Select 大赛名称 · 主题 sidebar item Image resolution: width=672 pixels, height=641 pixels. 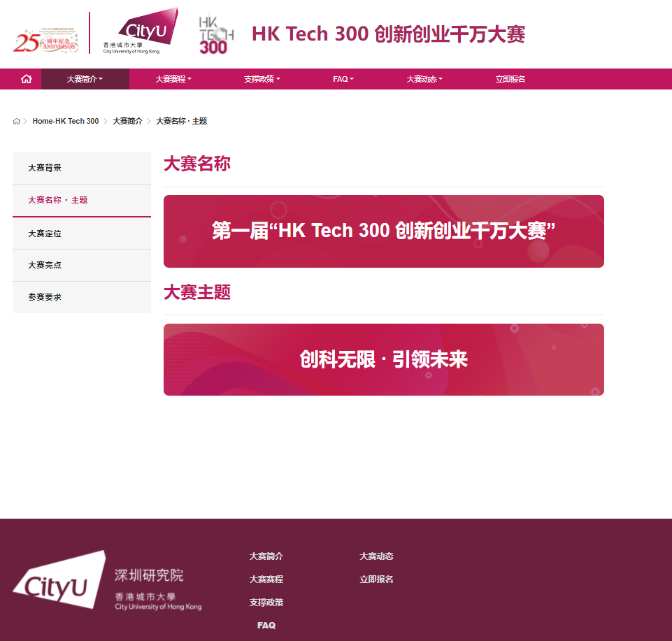tap(82, 200)
